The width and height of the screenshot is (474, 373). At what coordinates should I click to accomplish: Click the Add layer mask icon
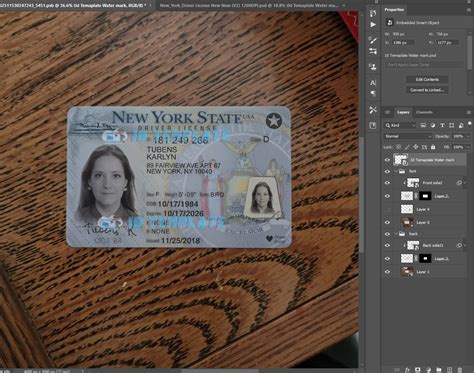pos(418,370)
